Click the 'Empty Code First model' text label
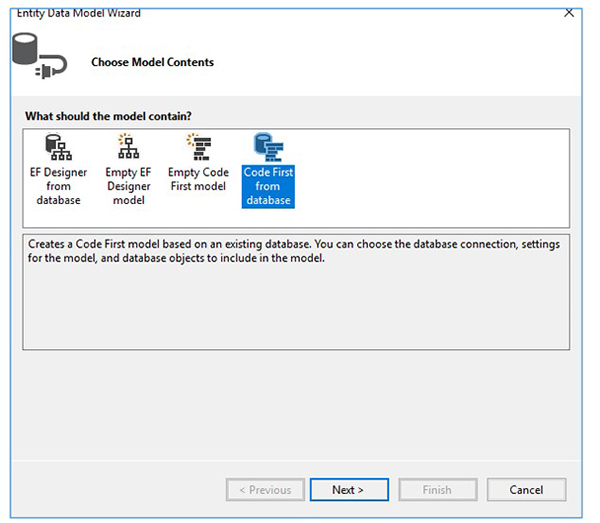600x523 pixels. pos(198,179)
